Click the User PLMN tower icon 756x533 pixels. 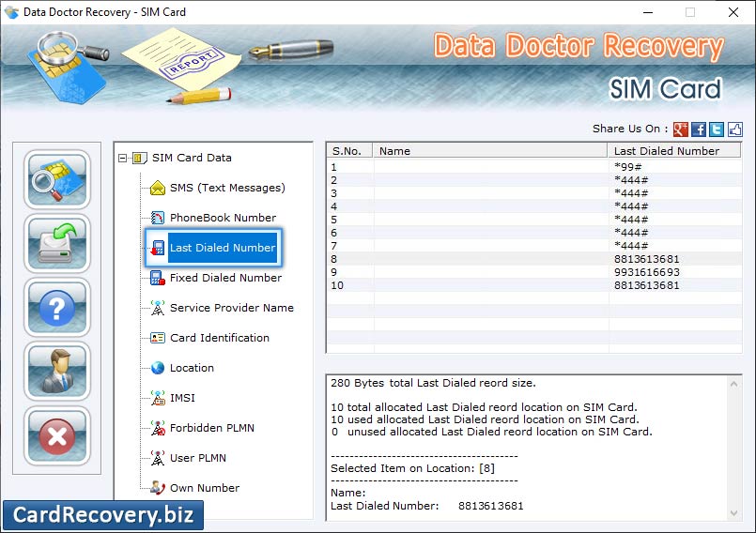(158, 458)
